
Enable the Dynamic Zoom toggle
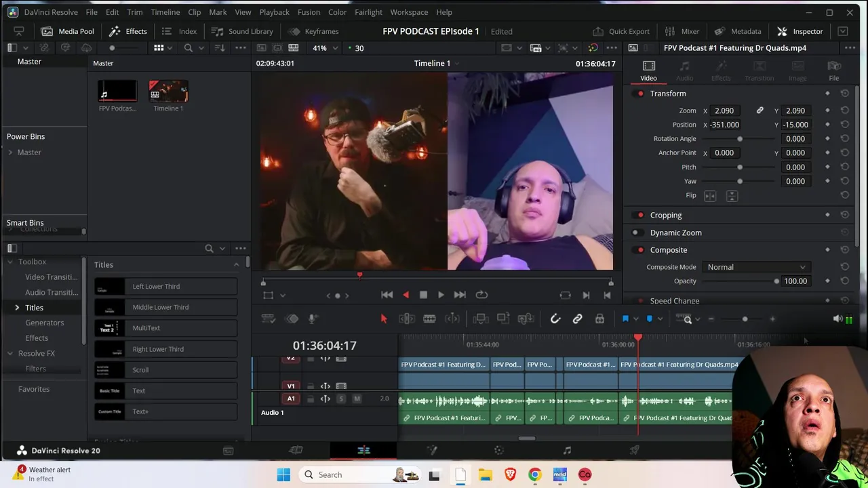[x=636, y=232]
